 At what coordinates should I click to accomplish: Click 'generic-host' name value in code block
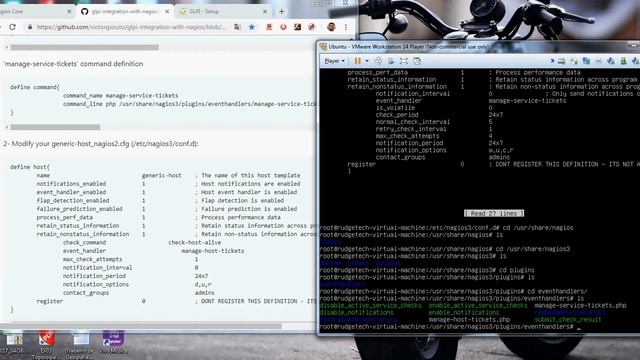tap(162, 176)
